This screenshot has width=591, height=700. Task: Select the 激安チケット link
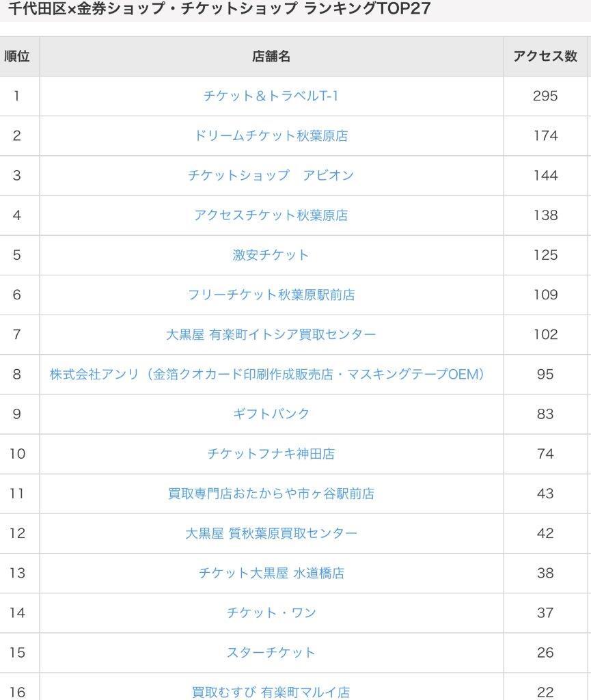271,255
